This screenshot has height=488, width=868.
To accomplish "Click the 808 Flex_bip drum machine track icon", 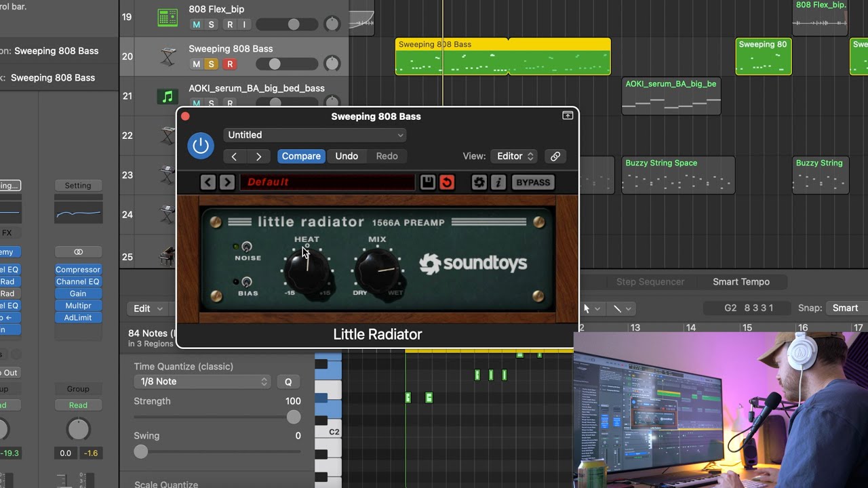I will pyautogui.click(x=167, y=18).
